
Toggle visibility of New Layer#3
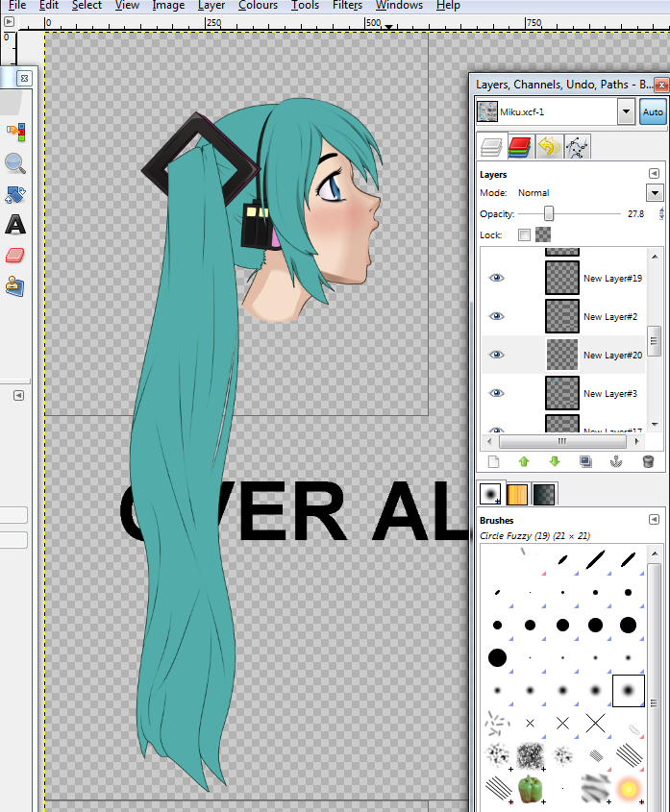496,393
